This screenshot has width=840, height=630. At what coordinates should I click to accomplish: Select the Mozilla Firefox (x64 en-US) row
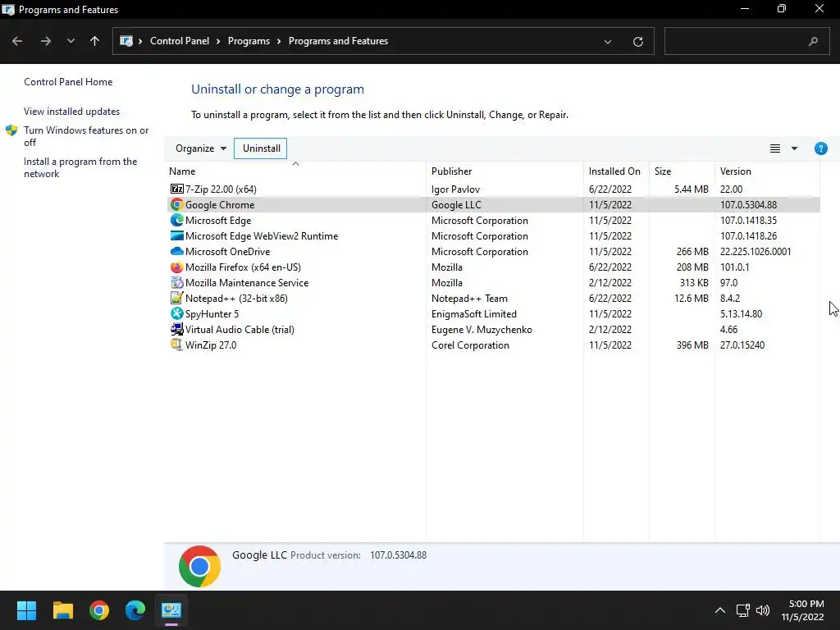pos(493,267)
